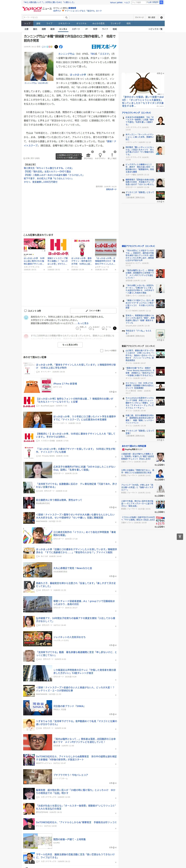Open the 速報 navigation tab
Image resolution: width=186 pixels, height=868 pixels.
(x=38, y=23)
